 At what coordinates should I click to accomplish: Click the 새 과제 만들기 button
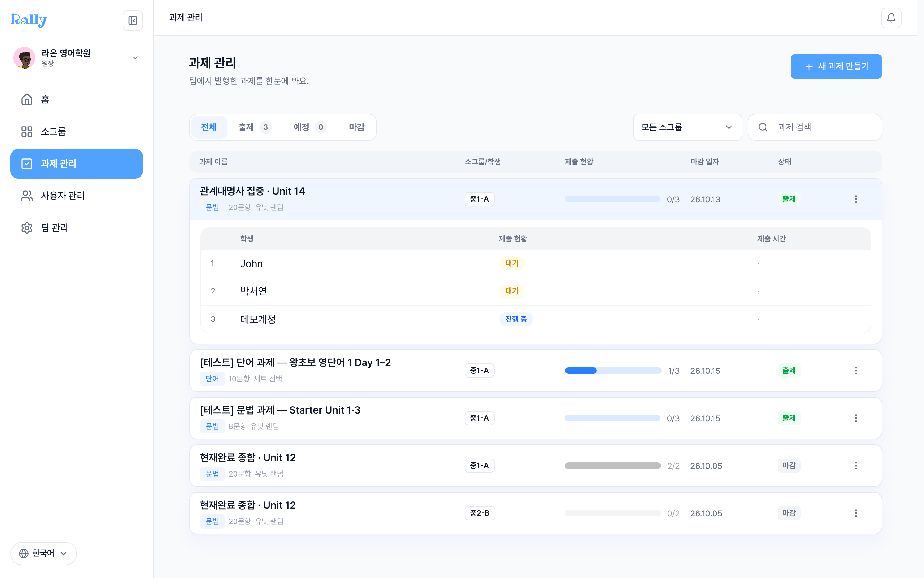point(836,66)
